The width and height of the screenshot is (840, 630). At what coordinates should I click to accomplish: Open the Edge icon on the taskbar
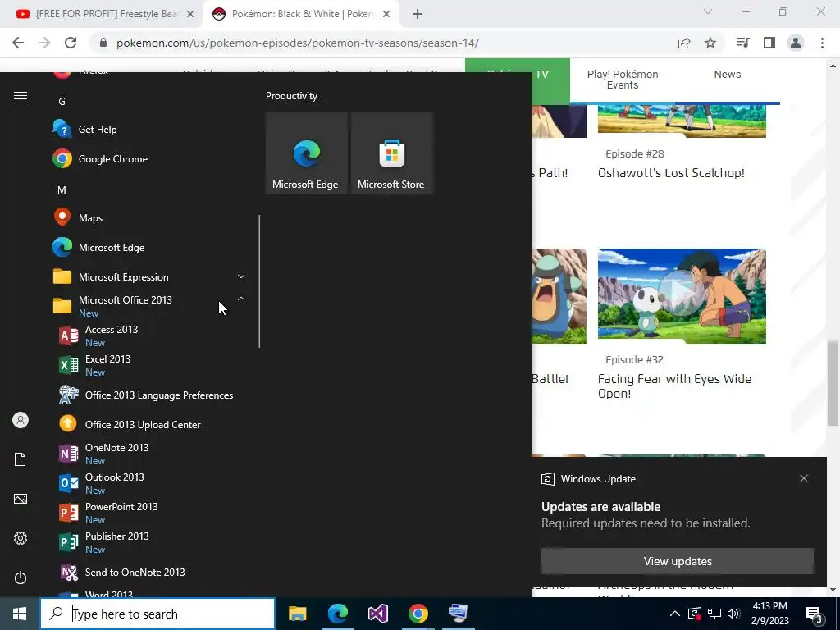(x=337, y=614)
